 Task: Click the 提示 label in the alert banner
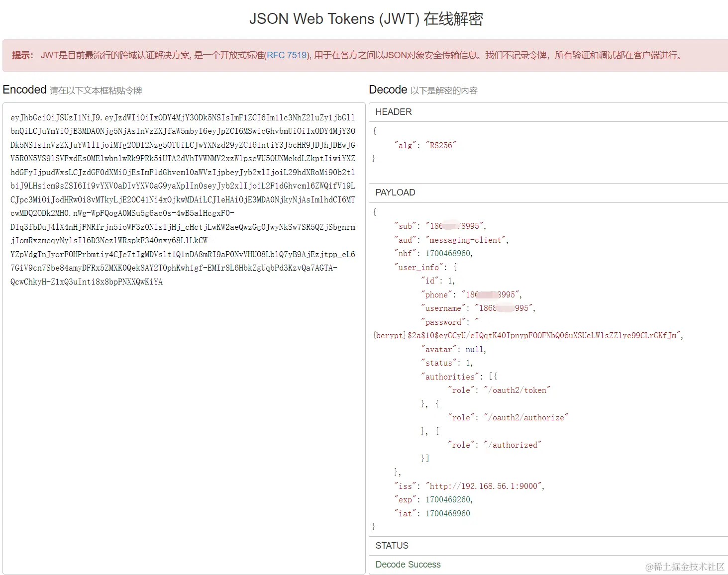click(22, 55)
